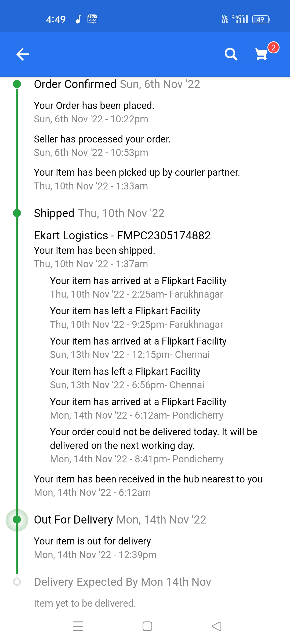Tap the Out For Delivery highlighted dot
The width and height of the screenshot is (290, 644).
(x=17, y=520)
